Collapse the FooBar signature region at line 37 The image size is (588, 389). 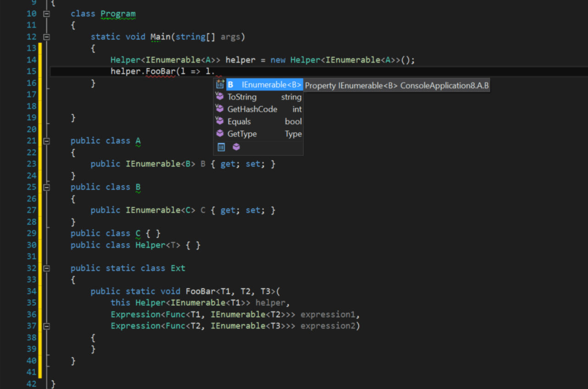(46, 326)
